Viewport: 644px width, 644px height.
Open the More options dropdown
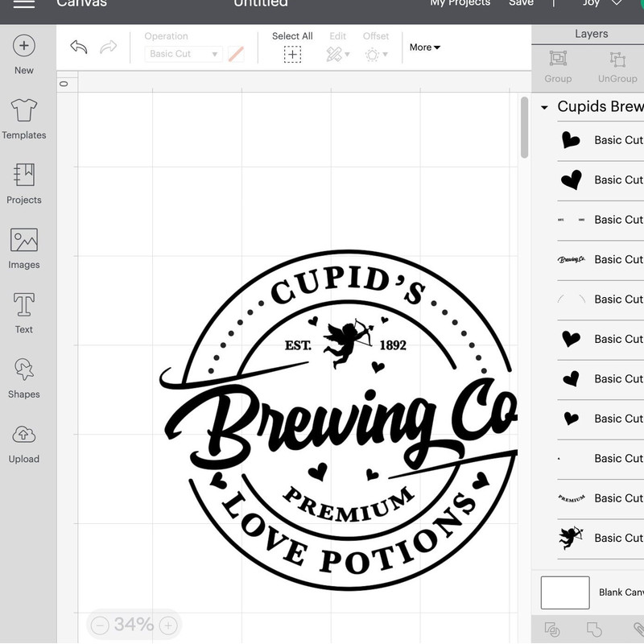424,47
